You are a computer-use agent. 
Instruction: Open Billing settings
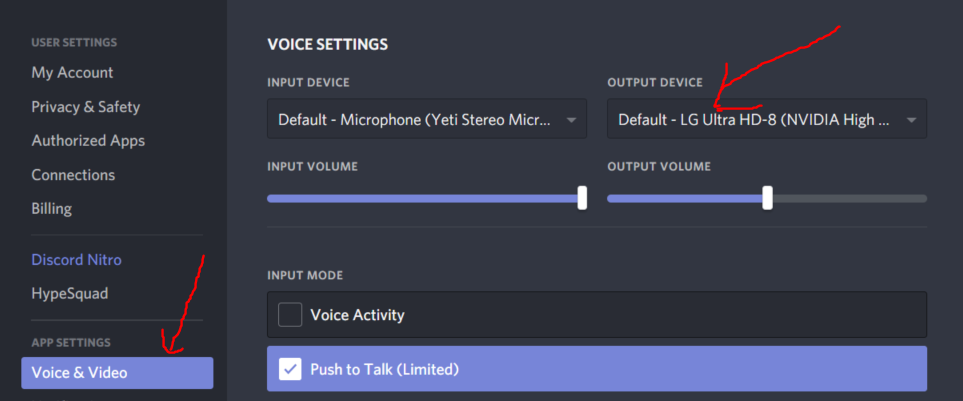pos(52,209)
